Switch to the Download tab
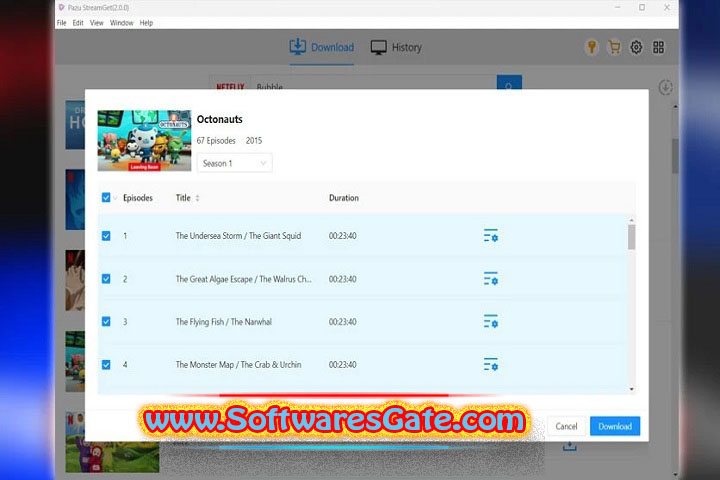This screenshot has height=480, width=720. (x=322, y=47)
